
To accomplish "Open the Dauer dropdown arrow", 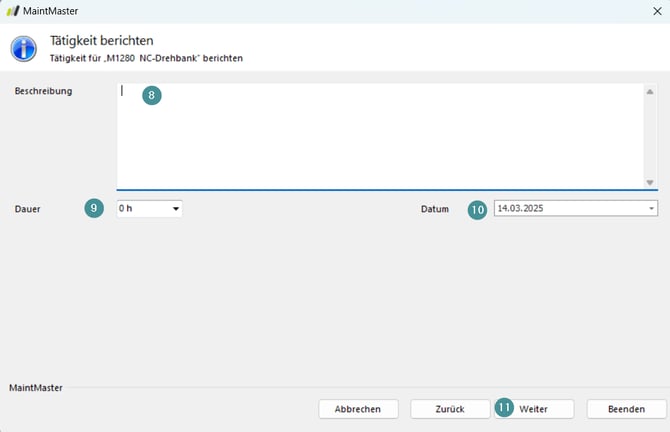I will (x=176, y=209).
